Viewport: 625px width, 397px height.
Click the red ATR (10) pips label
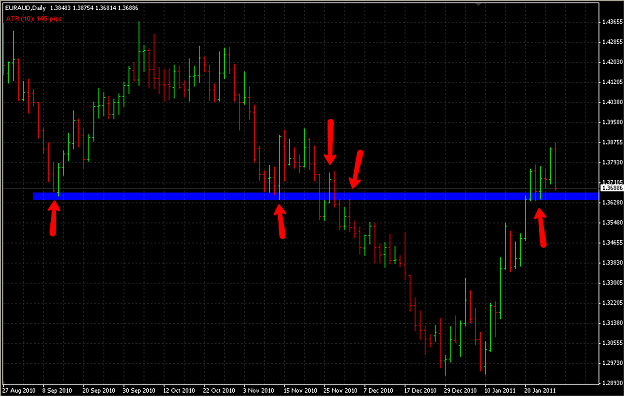(34, 18)
